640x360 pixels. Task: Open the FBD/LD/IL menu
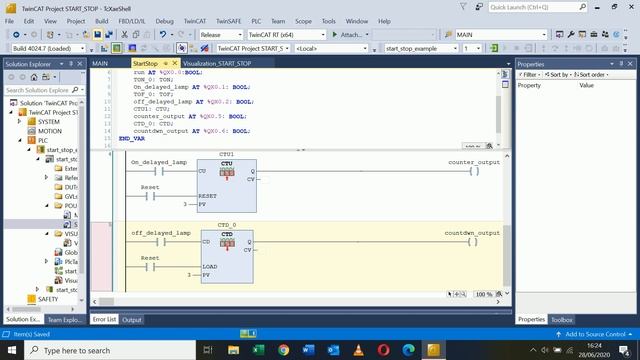click(x=131, y=21)
